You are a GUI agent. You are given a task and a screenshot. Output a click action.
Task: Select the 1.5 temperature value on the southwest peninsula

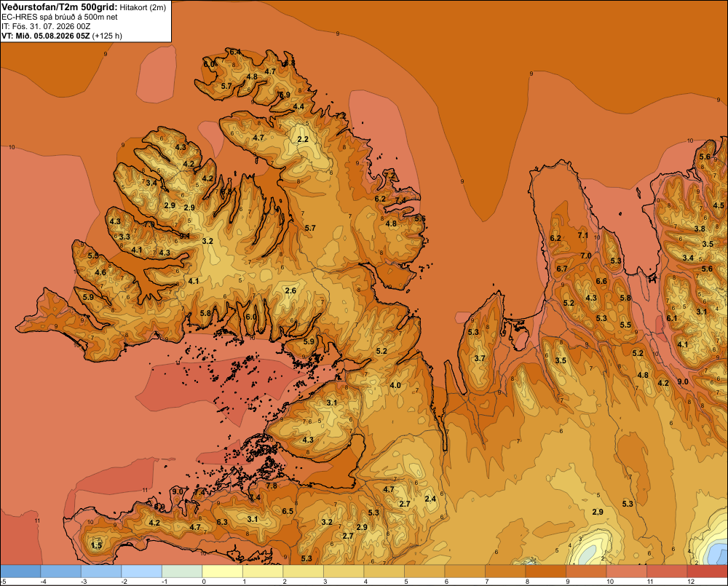[x=96, y=545]
